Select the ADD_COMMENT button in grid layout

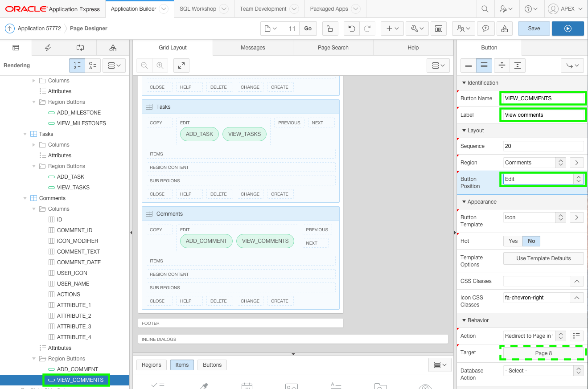(x=206, y=241)
